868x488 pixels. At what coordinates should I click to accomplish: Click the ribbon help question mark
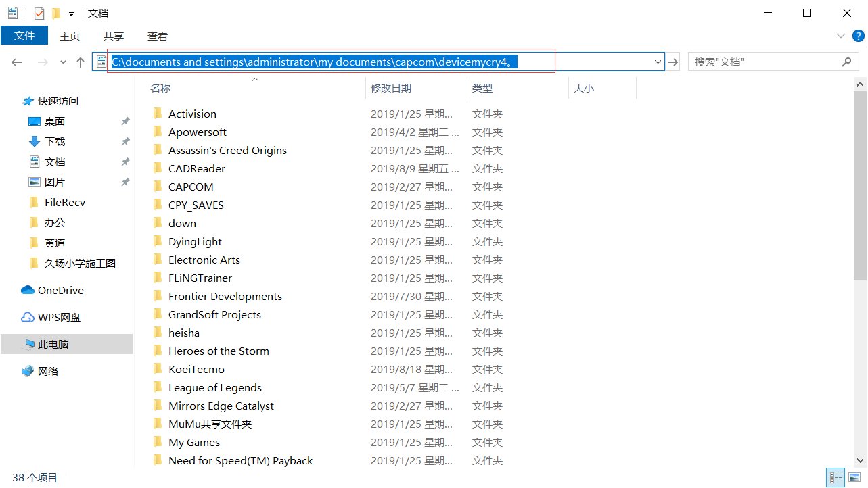click(857, 36)
